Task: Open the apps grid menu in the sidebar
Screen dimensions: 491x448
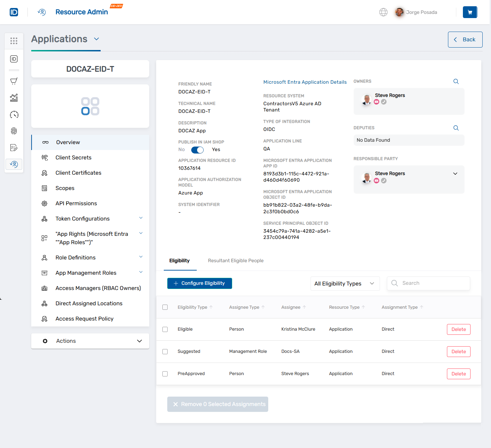Action: (x=14, y=41)
